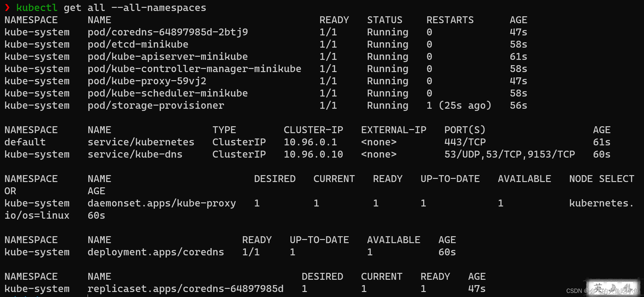
Task: Click the EXTERNAL-IP column header
Action: 394,130
